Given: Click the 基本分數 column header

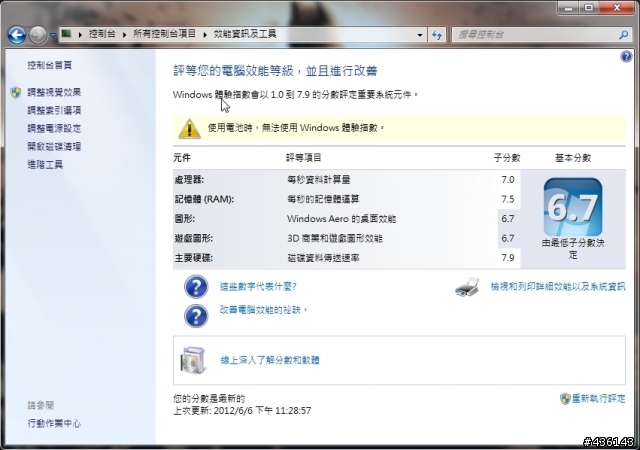Looking at the screenshot, I should click(573, 158).
